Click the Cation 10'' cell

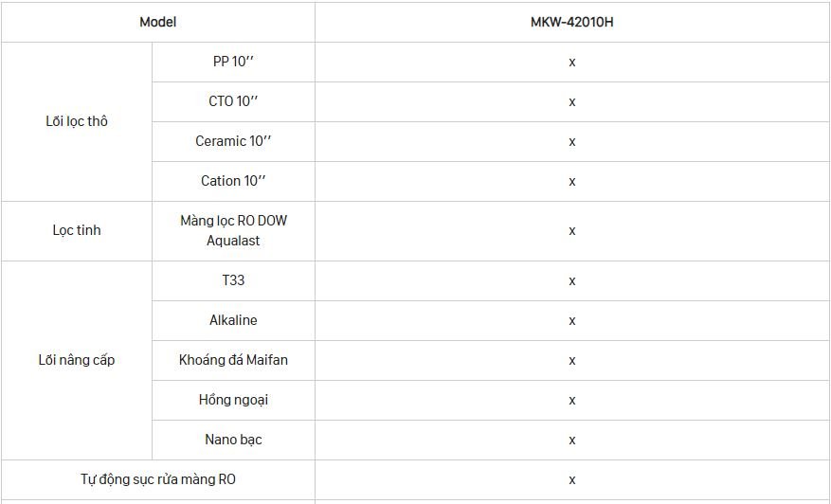(233, 181)
